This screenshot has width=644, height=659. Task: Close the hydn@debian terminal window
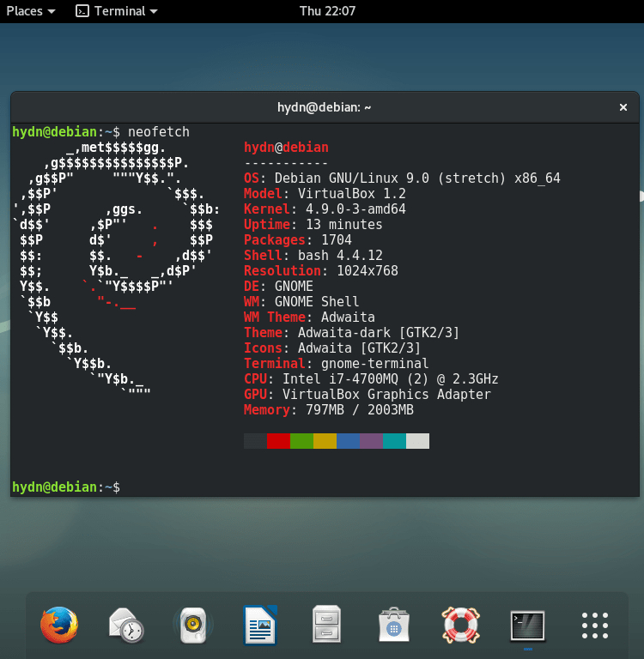click(x=623, y=107)
